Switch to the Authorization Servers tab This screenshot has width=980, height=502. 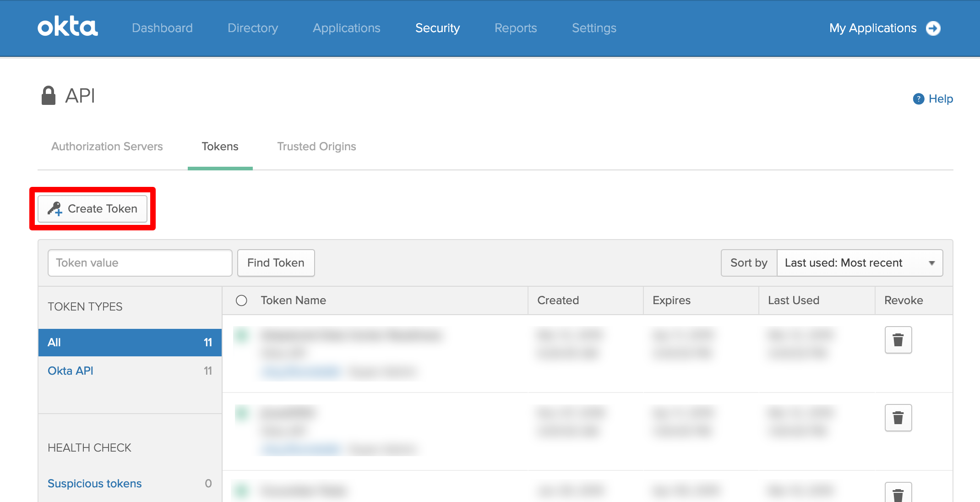(107, 147)
